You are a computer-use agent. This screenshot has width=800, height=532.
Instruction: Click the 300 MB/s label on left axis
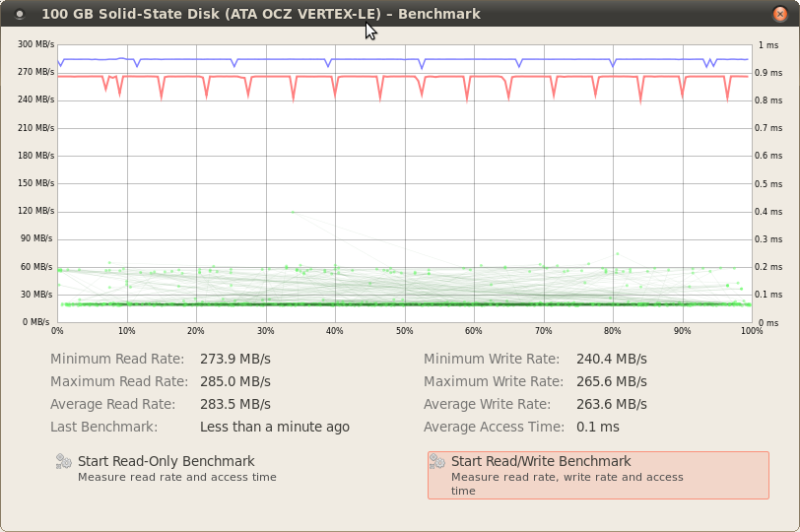[x=35, y=44]
